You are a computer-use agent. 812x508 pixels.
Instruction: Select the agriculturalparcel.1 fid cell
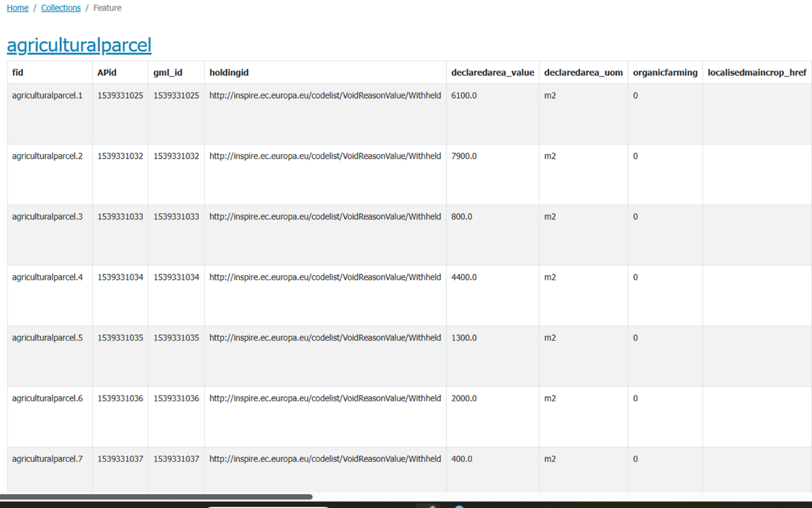[x=47, y=95]
